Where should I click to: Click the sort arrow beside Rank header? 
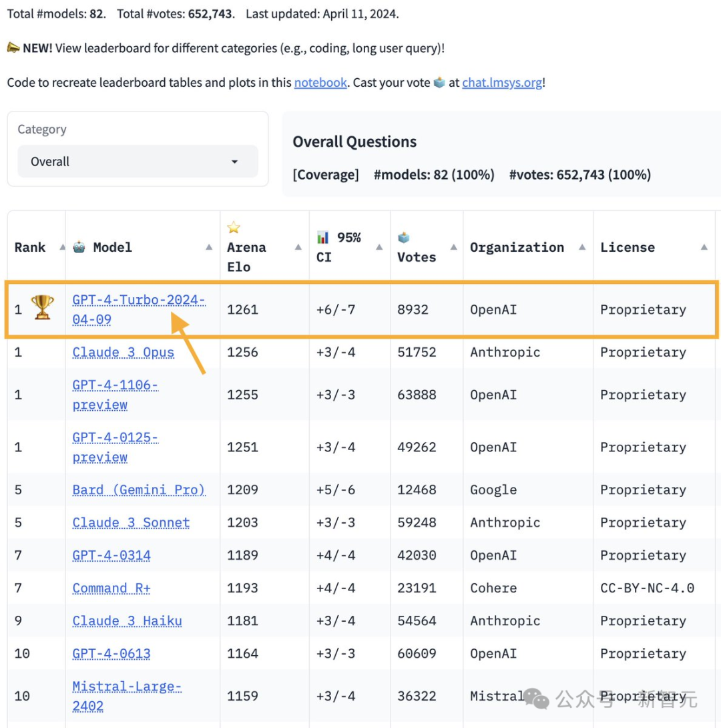point(61,248)
